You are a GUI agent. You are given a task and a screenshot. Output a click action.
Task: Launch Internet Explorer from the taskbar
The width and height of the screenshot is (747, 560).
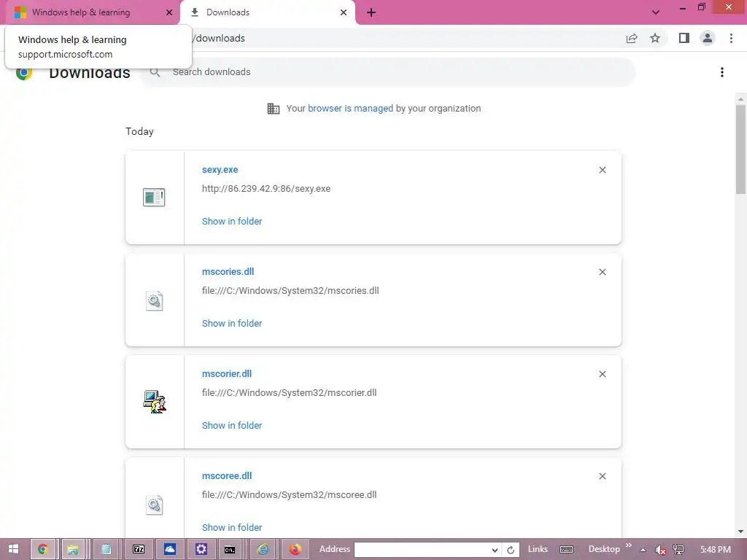click(263, 549)
